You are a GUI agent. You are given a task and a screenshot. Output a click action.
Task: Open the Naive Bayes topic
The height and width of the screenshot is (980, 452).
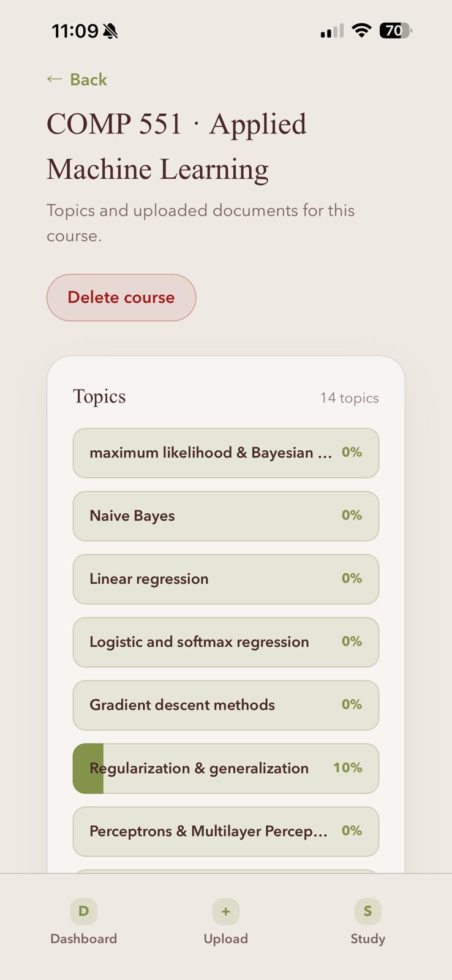coord(226,516)
